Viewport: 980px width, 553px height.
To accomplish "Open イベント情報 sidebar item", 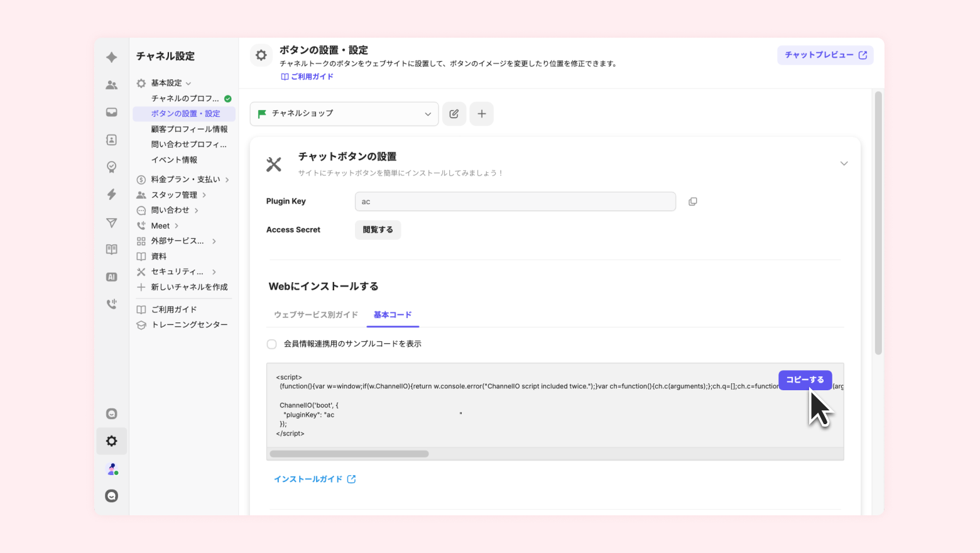I will tap(174, 160).
